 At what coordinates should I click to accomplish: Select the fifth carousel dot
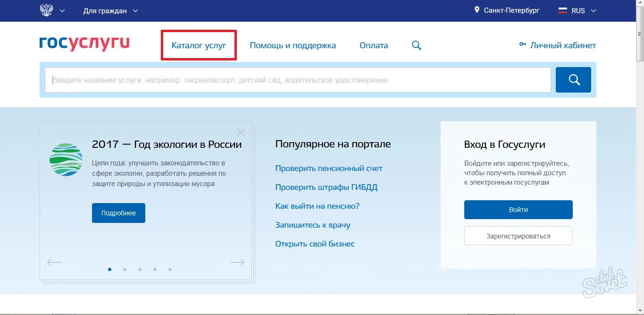(170, 269)
